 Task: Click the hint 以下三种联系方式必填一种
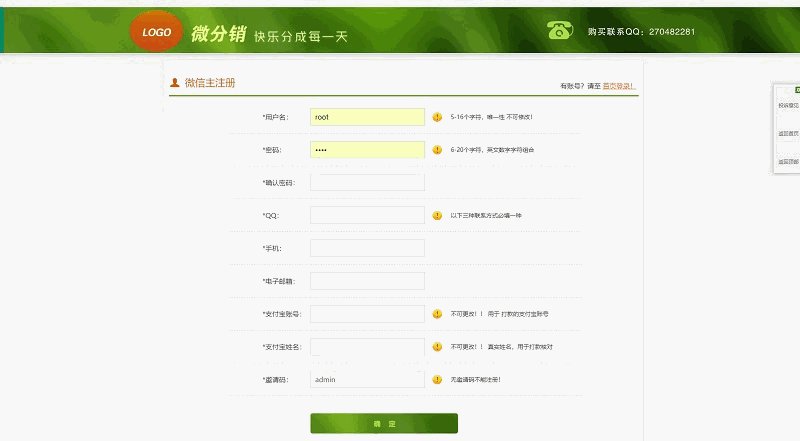(486, 215)
